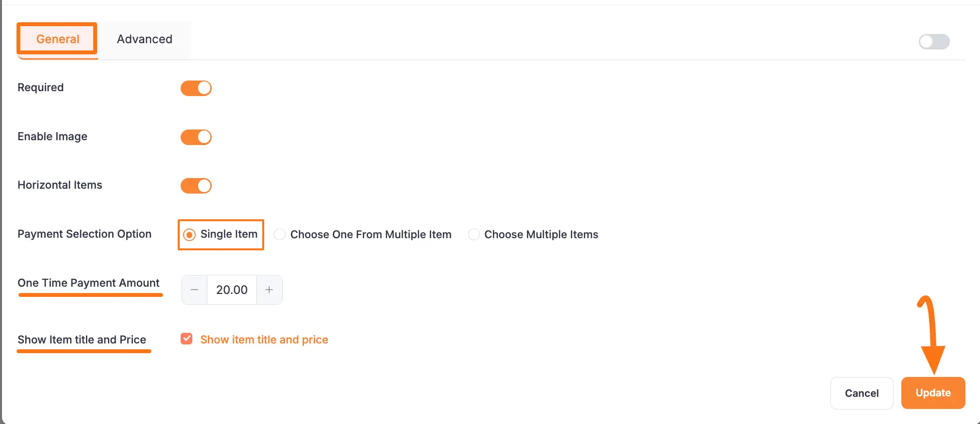Toggle the Required switch

tap(196, 88)
